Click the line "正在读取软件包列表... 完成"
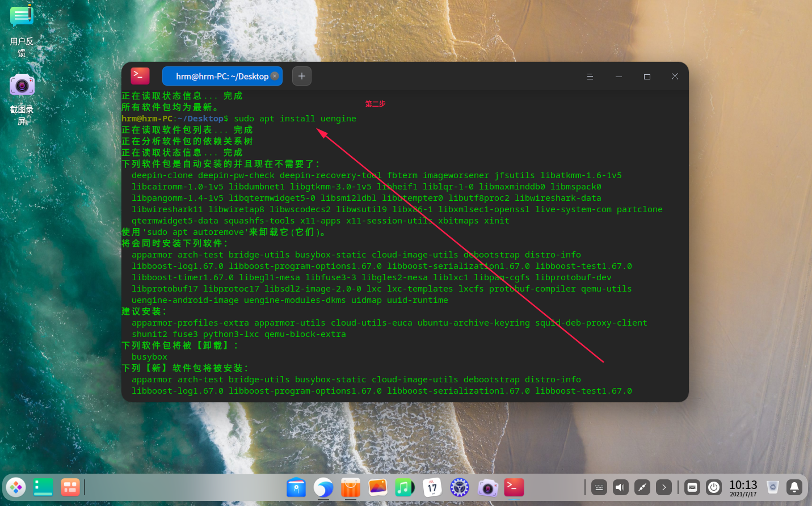Viewport: 812px width, 506px height. [x=187, y=130]
